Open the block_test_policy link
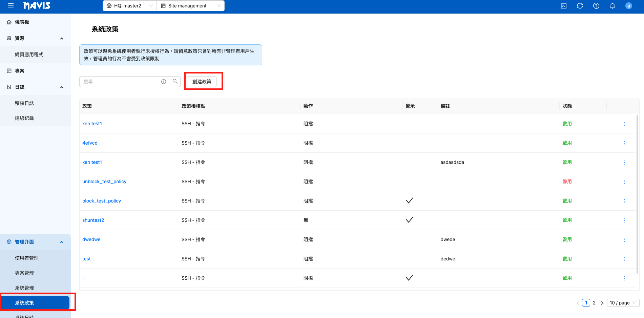The width and height of the screenshot is (644, 318). [102, 201]
